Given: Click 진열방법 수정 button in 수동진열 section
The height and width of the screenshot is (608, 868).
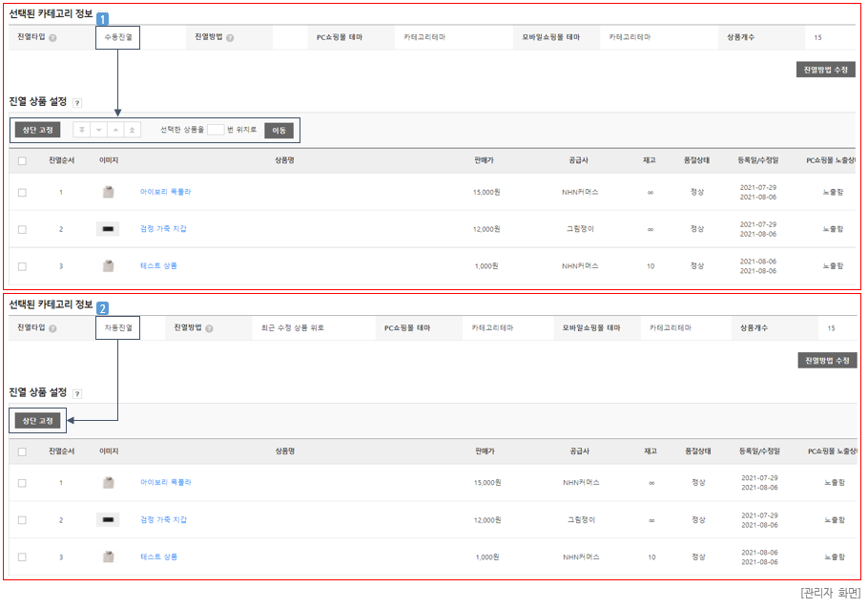Looking at the screenshot, I should tap(825, 70).
